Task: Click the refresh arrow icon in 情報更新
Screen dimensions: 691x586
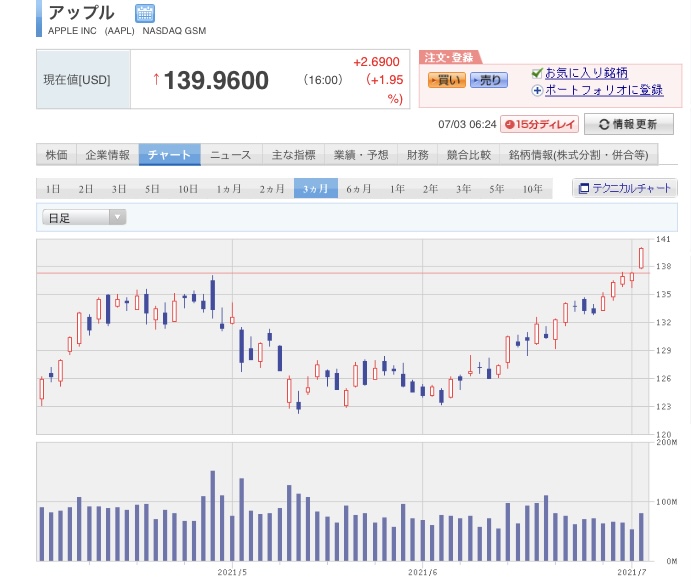Action: pyautogui.click(x=604, y=125)
